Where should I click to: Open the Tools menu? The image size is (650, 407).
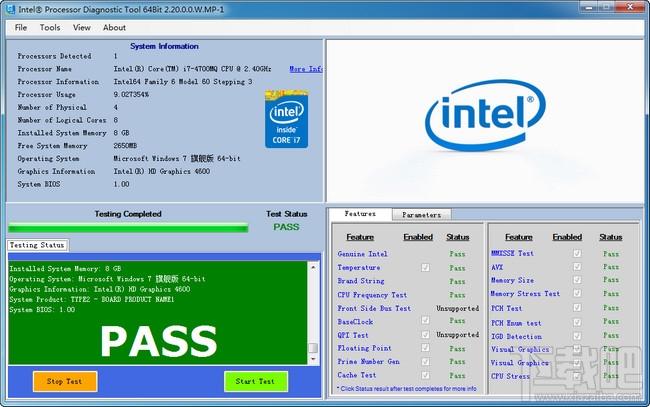pyautogui.click(x=50, y=27)
